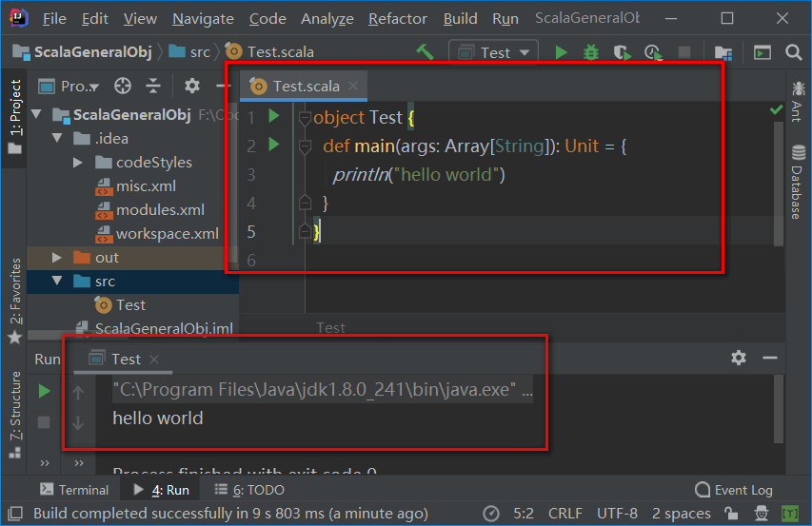Go up the stack trace arrow

pyautogui.click(x=78, y=393)
